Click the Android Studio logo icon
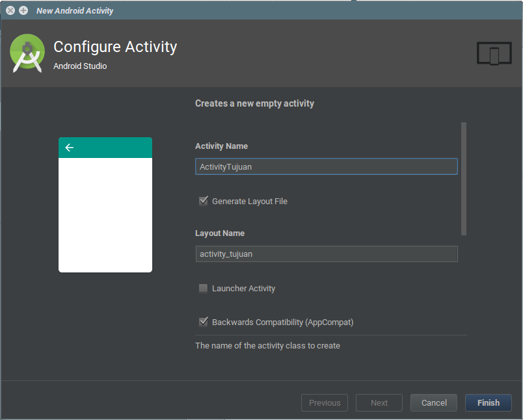Screen dimensions: 523x420 (27, 53)
